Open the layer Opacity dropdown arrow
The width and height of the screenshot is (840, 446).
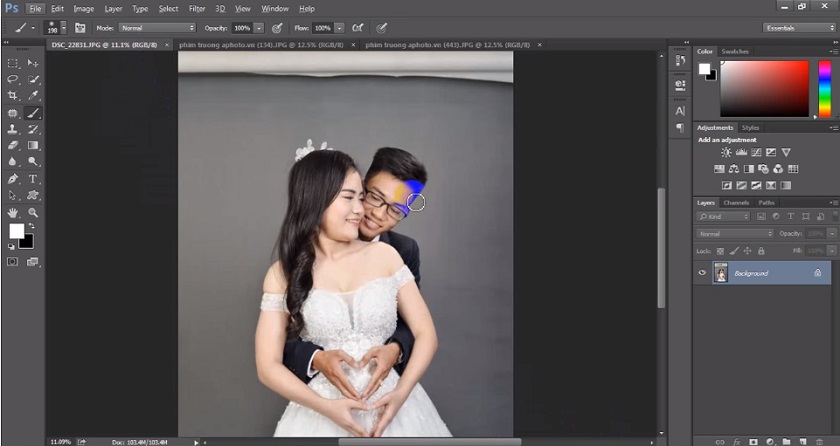click(832, 233)
